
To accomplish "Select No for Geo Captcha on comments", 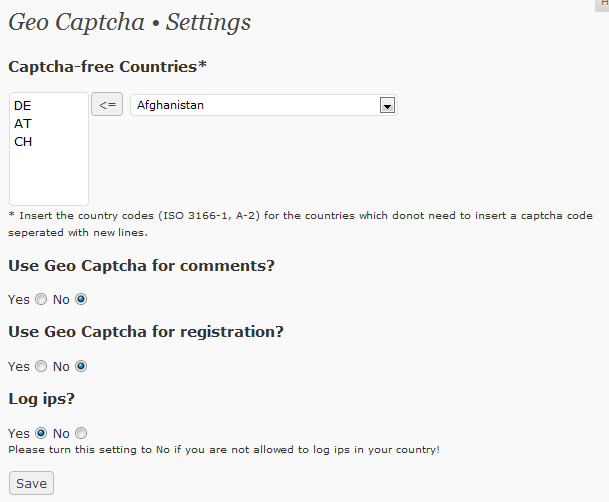I will [81, 299].
